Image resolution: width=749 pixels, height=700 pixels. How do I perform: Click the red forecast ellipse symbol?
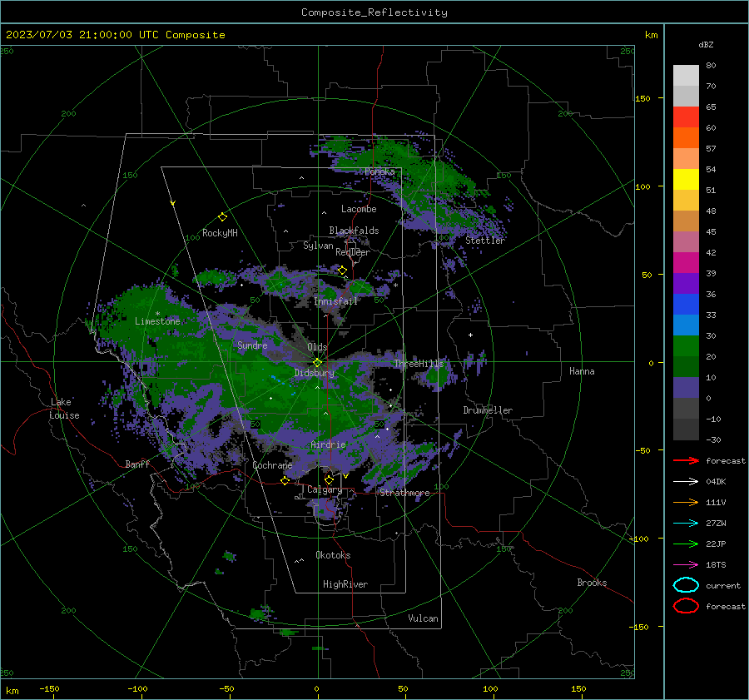click(x=686, y=606)
